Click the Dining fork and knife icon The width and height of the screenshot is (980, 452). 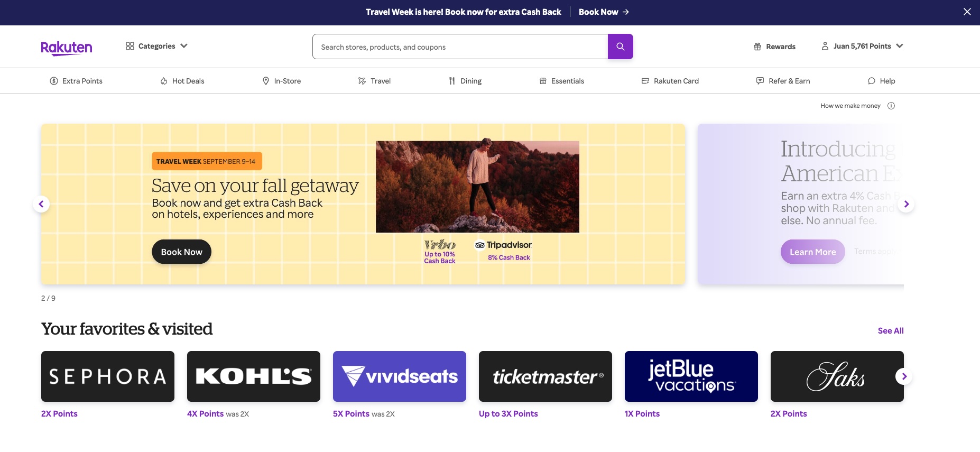[x=452, y=81]
